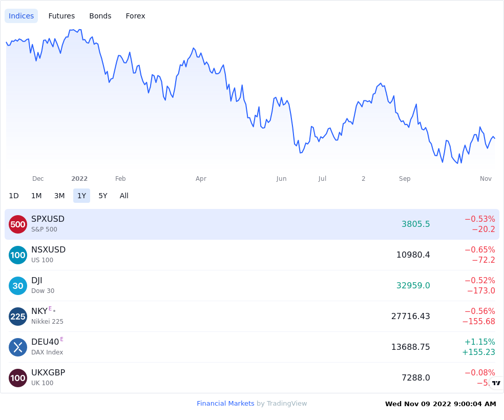504x420 pixels.
Task: Click the −0.65% change for NSXUSD
Action: 479,249
